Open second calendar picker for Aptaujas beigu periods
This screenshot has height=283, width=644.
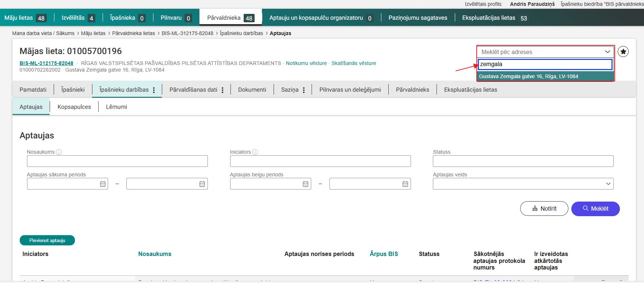(405, 184)
